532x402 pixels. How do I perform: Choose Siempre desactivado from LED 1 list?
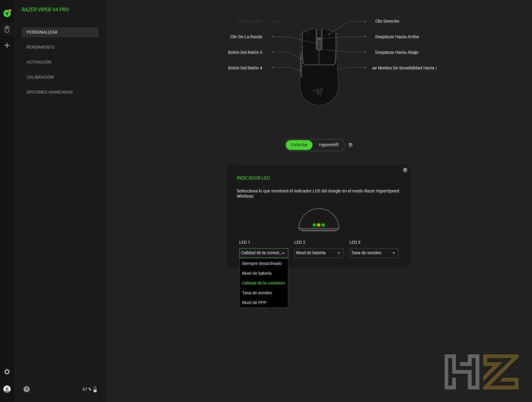[264, 264]
